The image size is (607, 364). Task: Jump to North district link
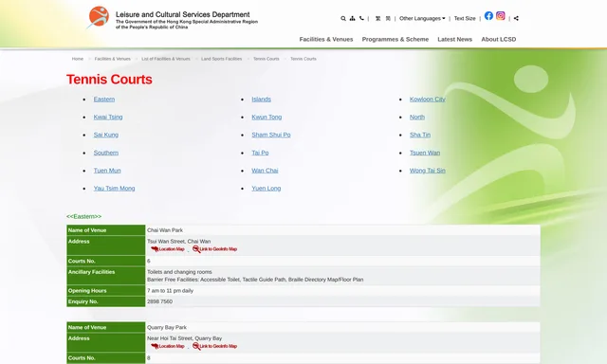417,117
